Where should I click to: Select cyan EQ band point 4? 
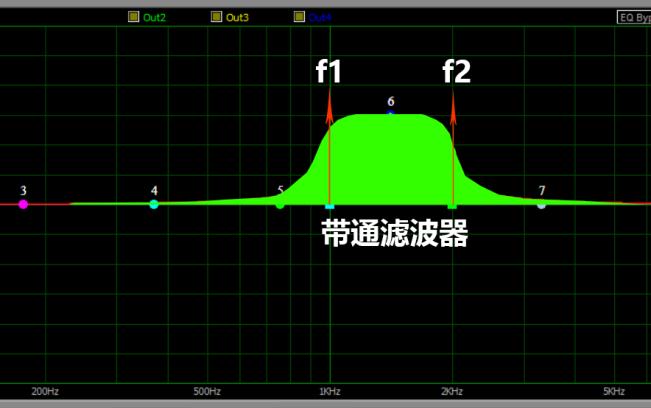click(154, 204)
